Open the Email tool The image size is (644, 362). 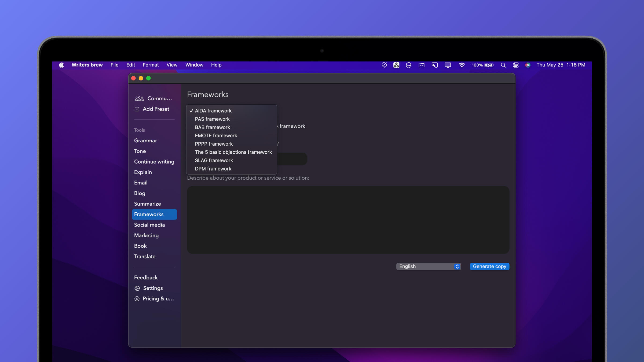[154, 183]
